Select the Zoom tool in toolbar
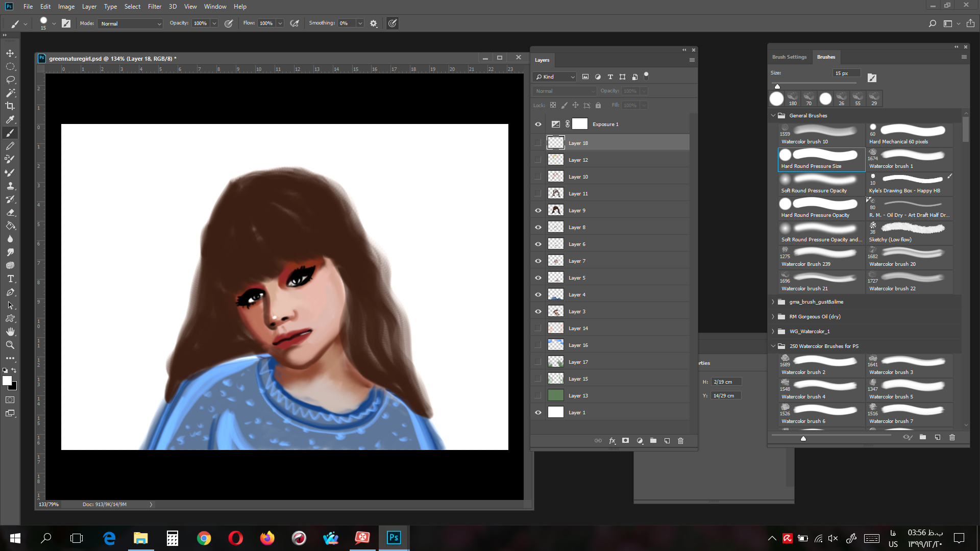The width and height of the screenshot is (980, 551). tap(10, 345)
